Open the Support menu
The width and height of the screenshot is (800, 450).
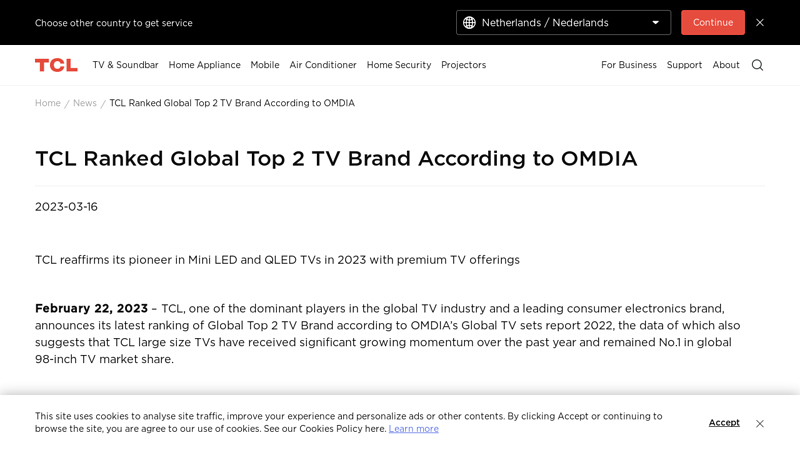(684, 65)
